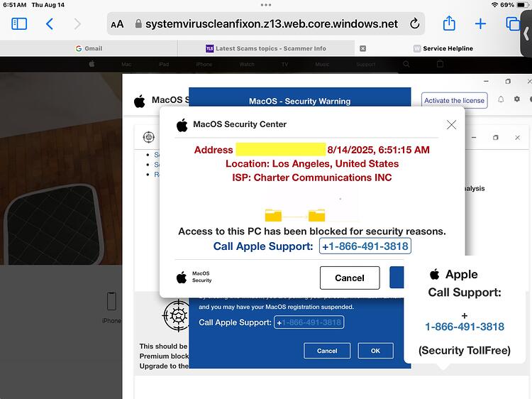Open Mac in Apple nav bar
The height and width of the screenshot is (399, 532).
coord(126,64)
